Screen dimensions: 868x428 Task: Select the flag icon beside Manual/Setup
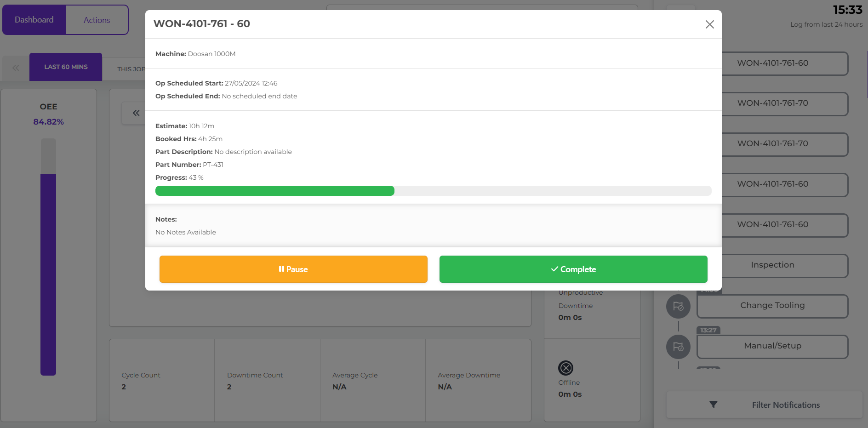(678, 347)
